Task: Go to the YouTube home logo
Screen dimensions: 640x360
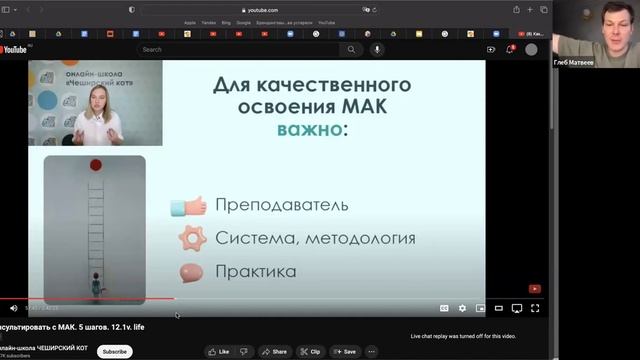Action: tap(13, 50)
